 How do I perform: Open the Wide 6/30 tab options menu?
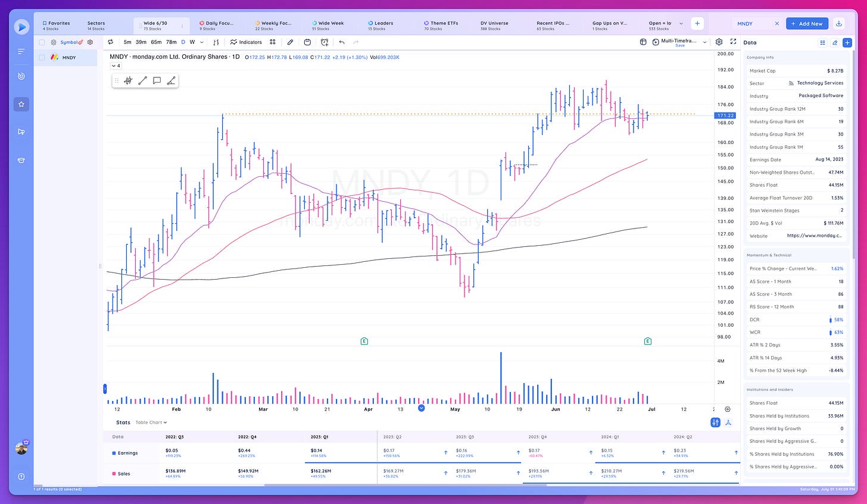click(x=182, y=26)
